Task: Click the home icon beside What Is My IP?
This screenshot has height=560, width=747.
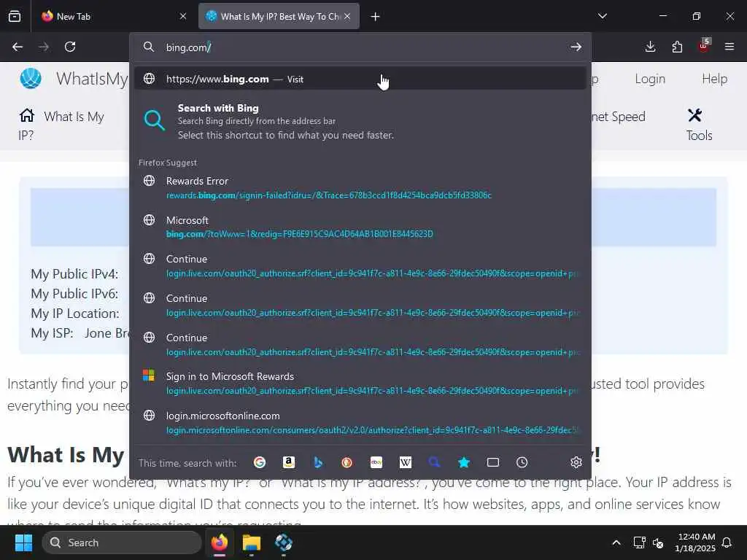Action: click(x=27, y=115)
